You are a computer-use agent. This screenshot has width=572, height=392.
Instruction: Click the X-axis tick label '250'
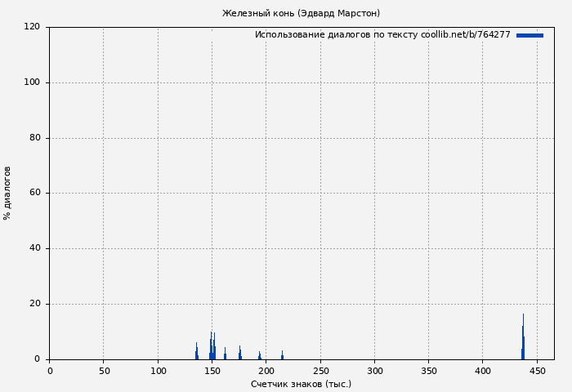(320, 371)
